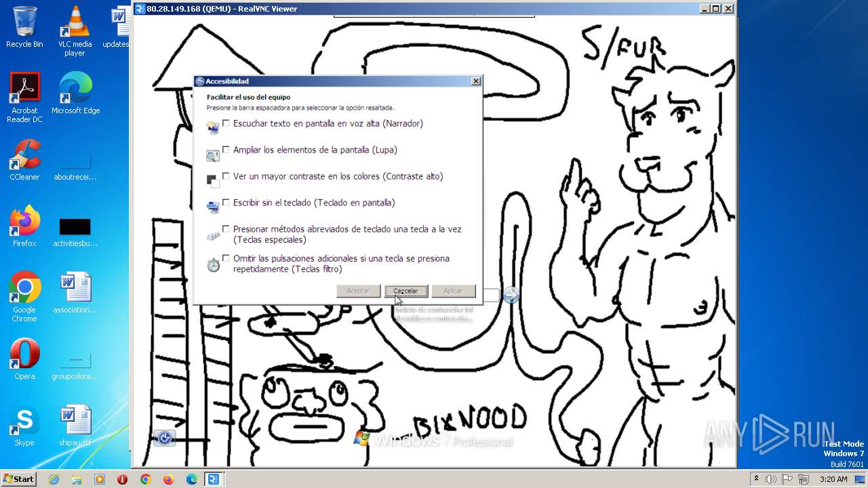Open Edge from the taskbar

tap(191, 479)
